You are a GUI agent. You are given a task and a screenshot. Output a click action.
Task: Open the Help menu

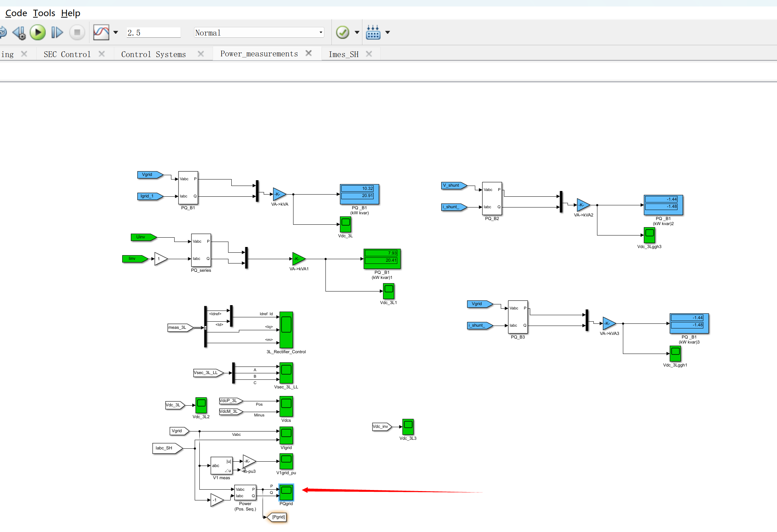[70, 13]
